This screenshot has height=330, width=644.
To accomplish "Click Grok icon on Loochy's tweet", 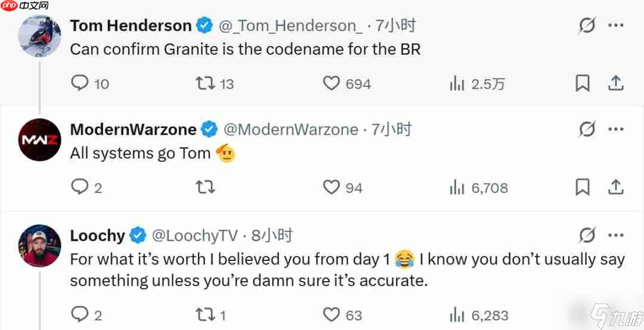I will tap(587, 235).
